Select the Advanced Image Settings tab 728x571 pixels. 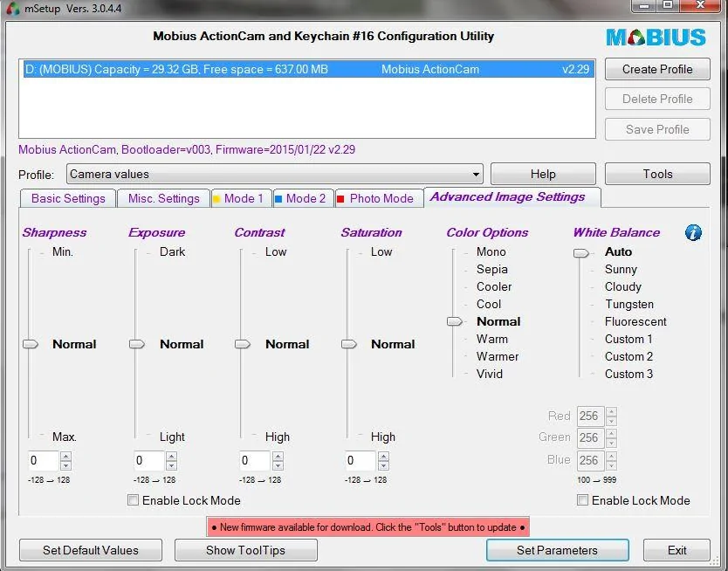512,196
